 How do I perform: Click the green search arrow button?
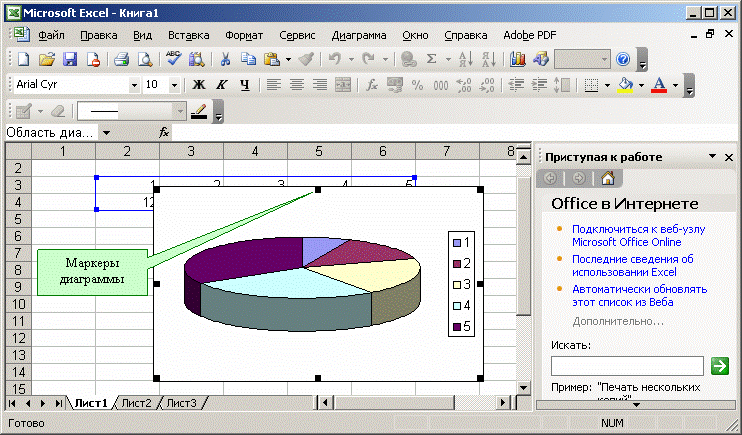[720, 366]
